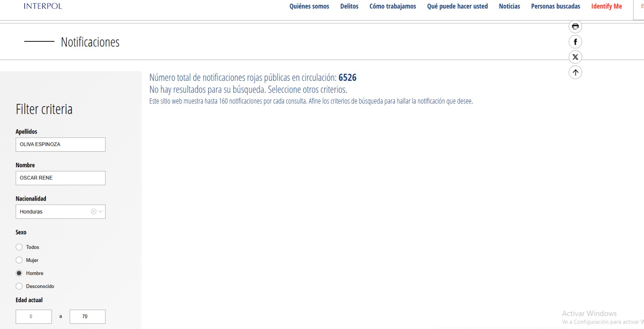Open Qué puede hacer usted menu
The width and height of the screenshot is (644, 329).
click(457, 6)
